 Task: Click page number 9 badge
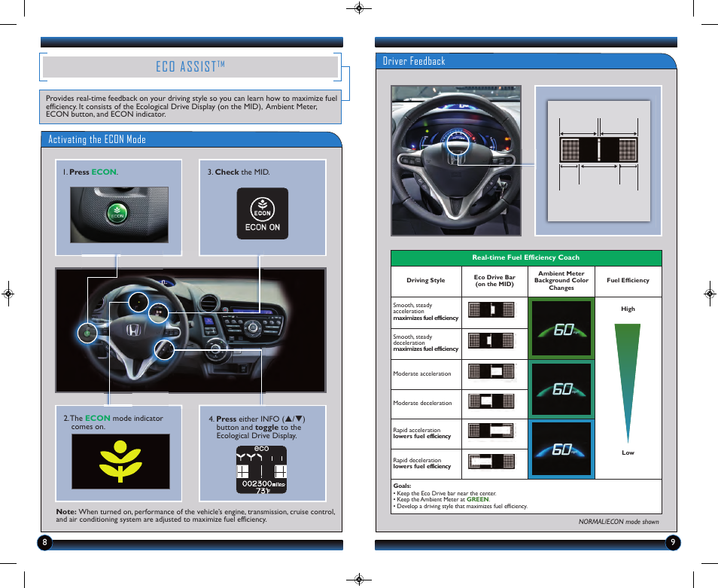pos(673,543)
